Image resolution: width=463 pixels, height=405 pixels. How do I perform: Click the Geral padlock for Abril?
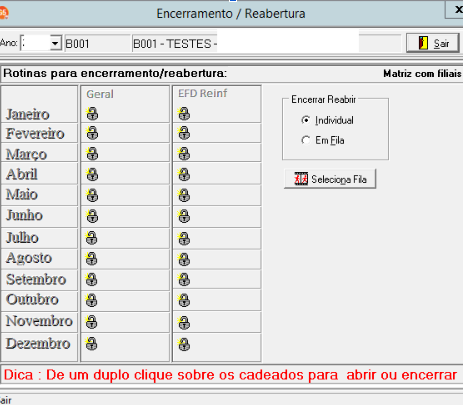point(92,174)
